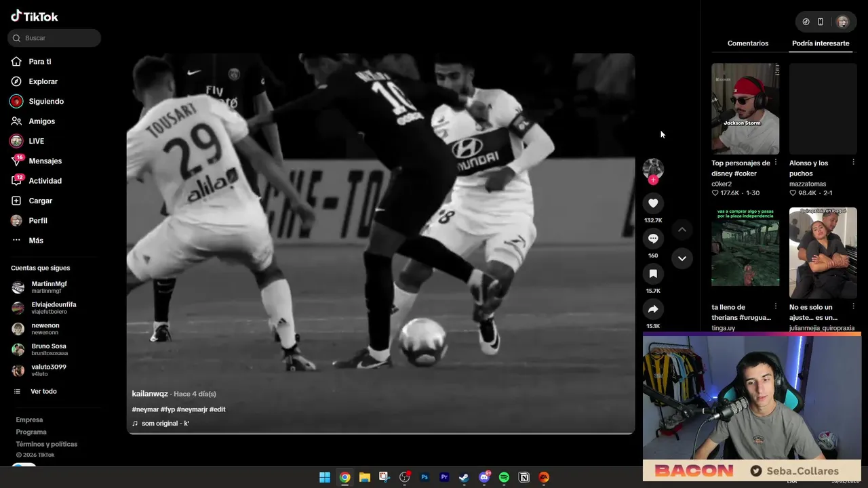The image size is (868, 488).
Task: Open options for No es solo un ajuste
Action: [x=853, y=307]
